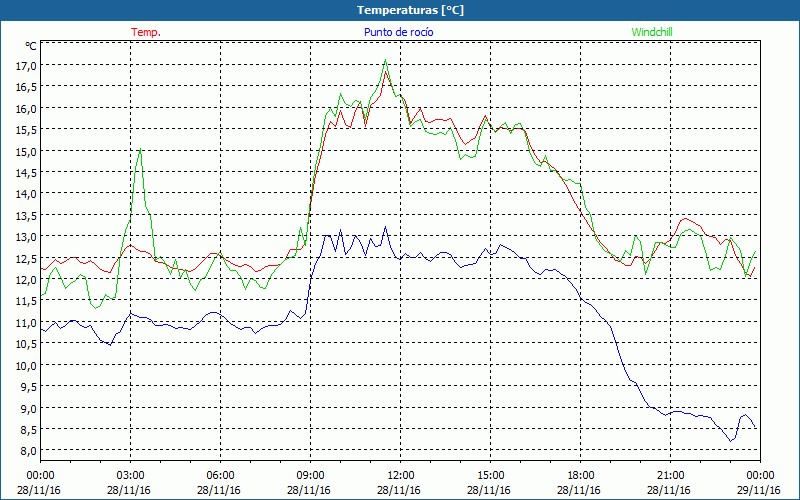Select the 10,5 y-axis value
The width and height of the screenshot is (800, 500).
(27, 343)
